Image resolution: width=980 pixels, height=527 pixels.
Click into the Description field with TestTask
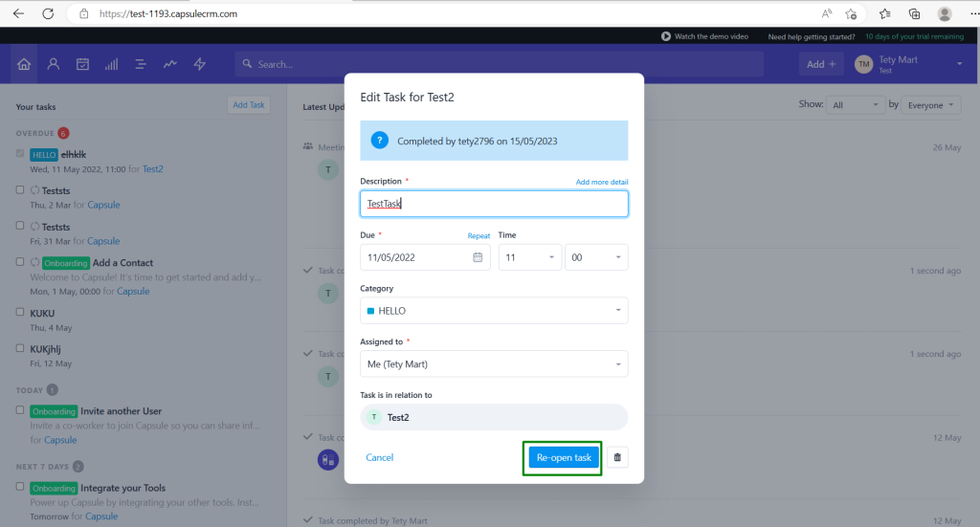[x=494, y=204]
